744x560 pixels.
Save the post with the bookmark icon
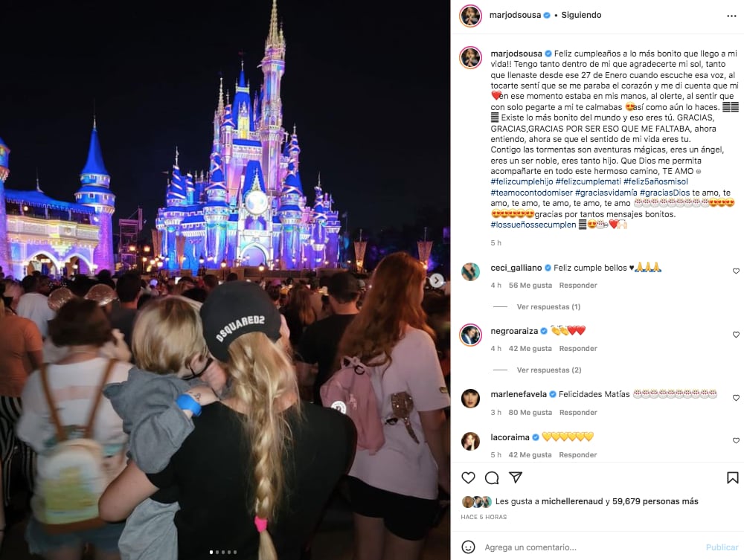coord(732,477)
